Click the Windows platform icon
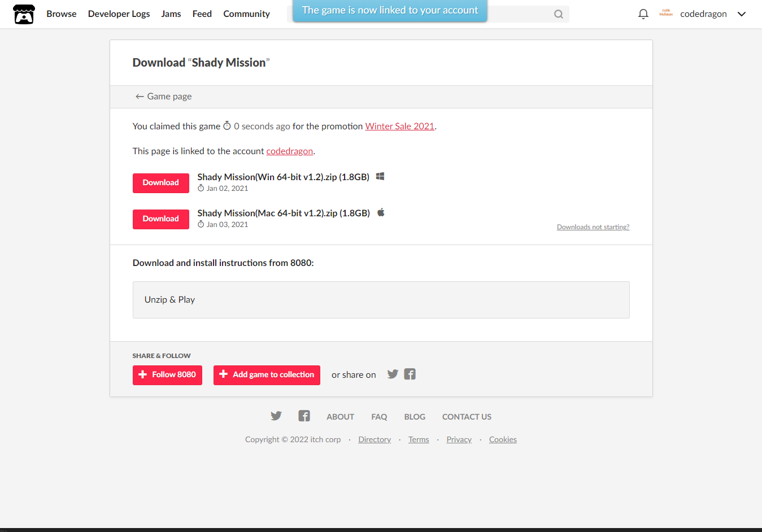762x532 pixels. [380, 176]
